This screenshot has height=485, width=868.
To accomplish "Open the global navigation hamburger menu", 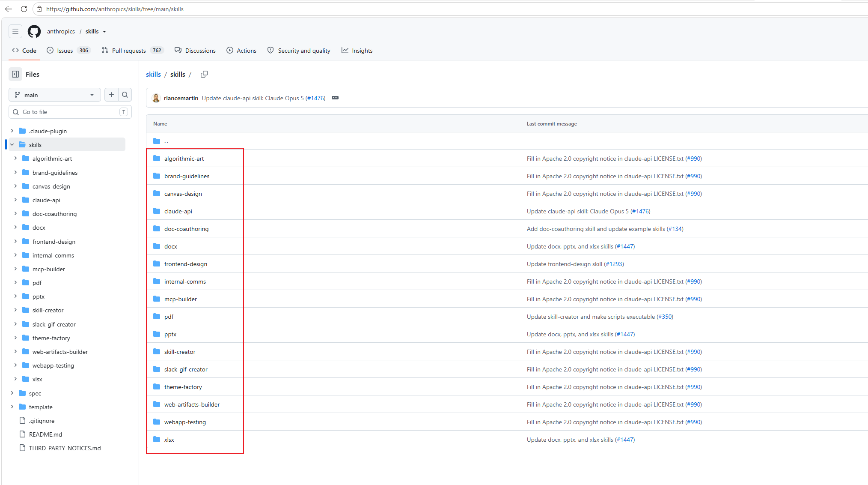I will [x=15, y=31].
